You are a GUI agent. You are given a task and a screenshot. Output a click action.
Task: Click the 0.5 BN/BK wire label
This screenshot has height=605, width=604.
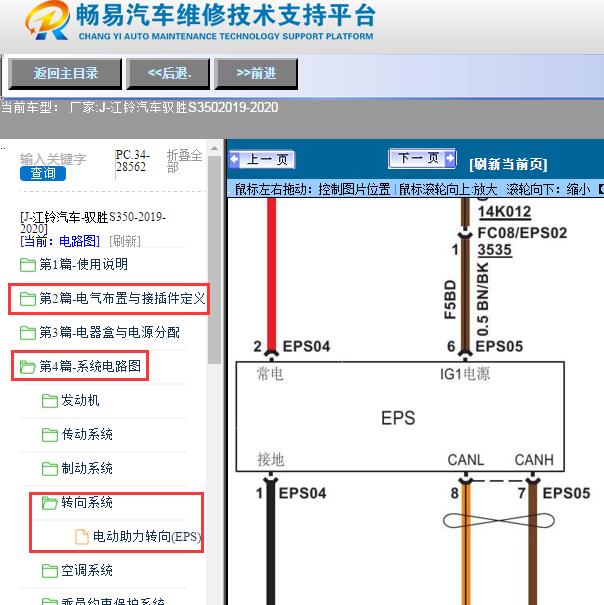coord(482,299)
